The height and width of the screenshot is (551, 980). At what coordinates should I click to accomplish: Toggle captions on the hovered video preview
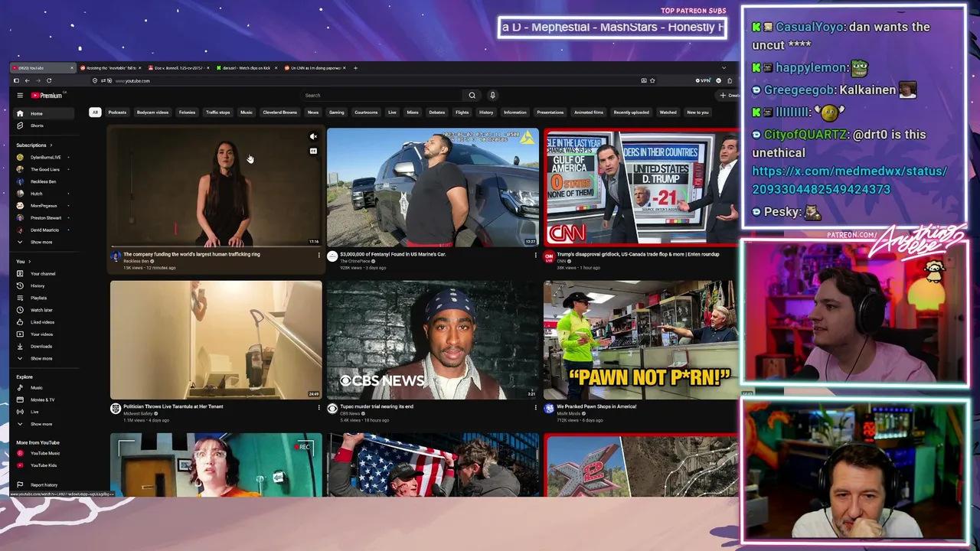313,151
